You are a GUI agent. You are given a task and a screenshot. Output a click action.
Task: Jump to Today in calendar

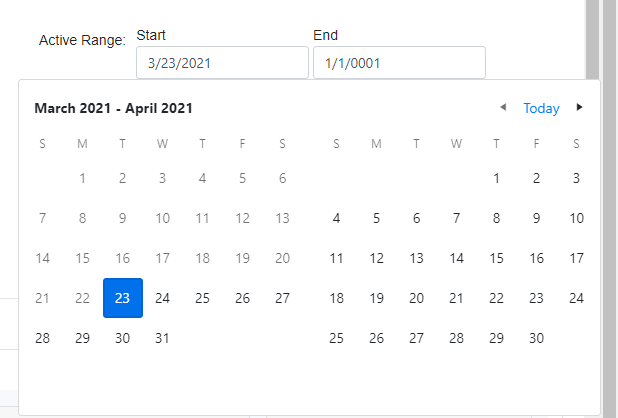coord(541,108)
